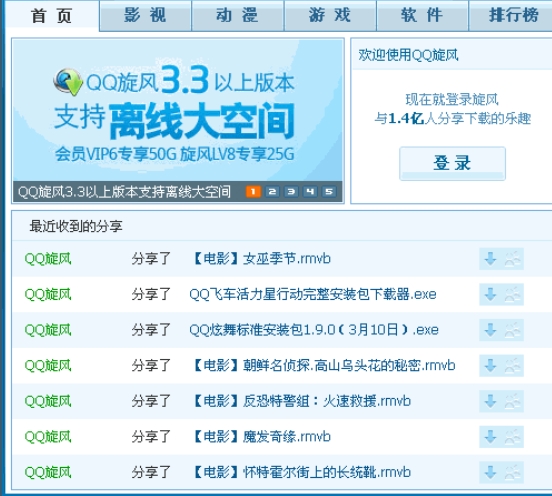Click friends share icon for 朝鲜名侦探
The image size is (552, 496).
click(513, 365)
